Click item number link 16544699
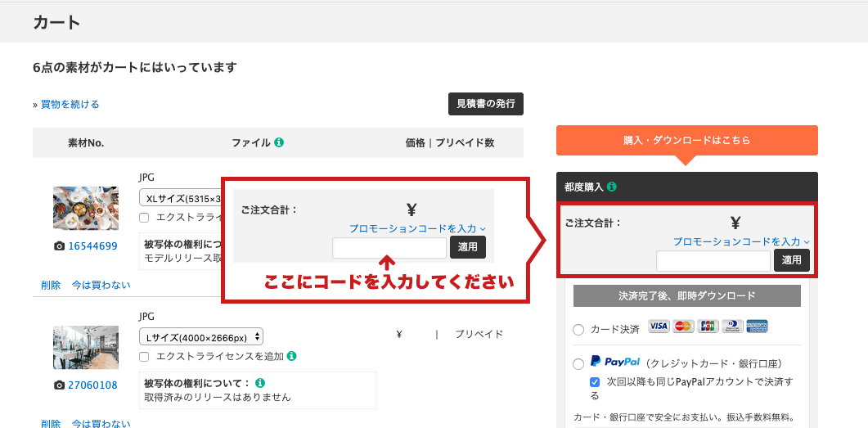868x428 pixels. click(92, 246)
